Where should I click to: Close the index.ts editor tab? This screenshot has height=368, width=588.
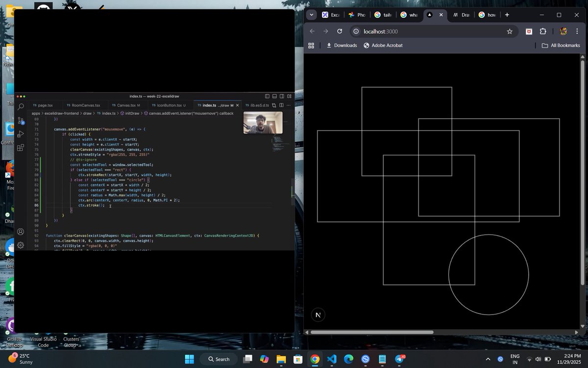238,105
